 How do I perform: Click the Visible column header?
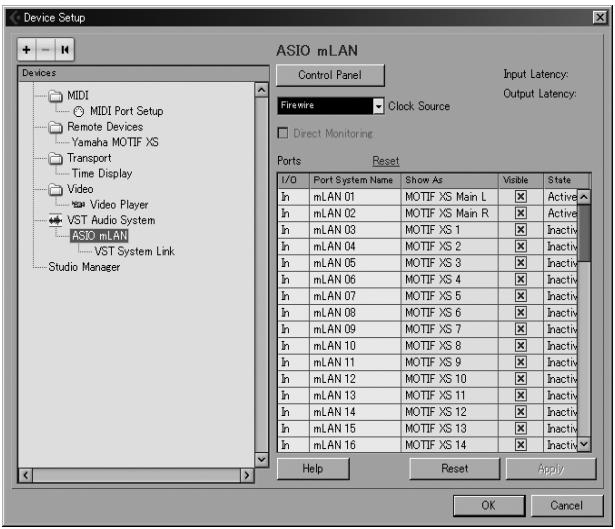[x=520, y=180]
